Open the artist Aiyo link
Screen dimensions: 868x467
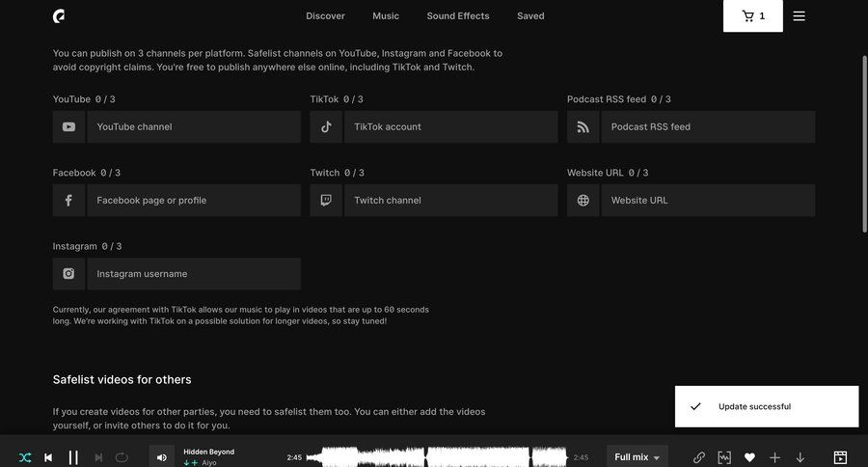click(x=209, y=462)
